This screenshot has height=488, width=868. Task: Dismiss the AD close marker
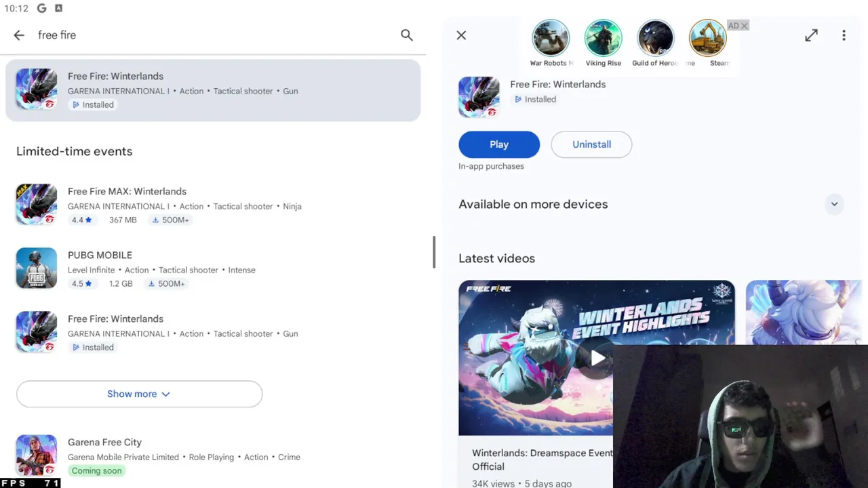coord(744,26)
